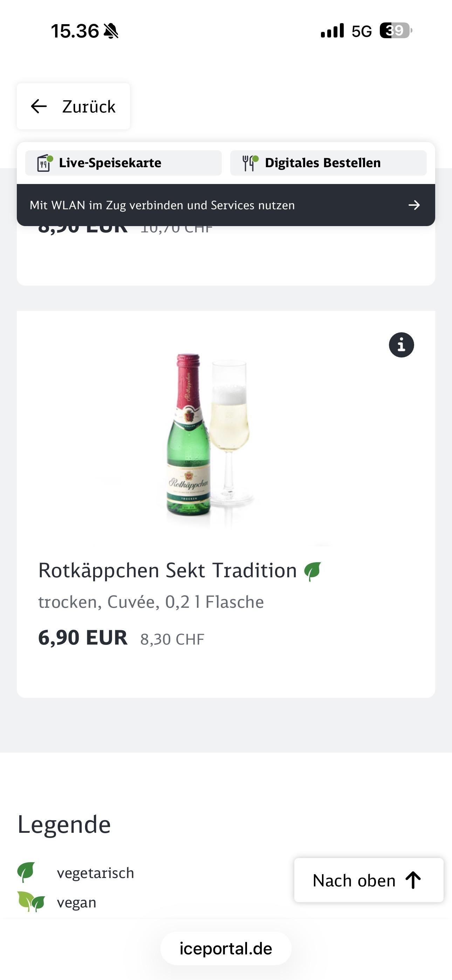
Task: Tap the muted bell status icon
Action: click(111, 31)
